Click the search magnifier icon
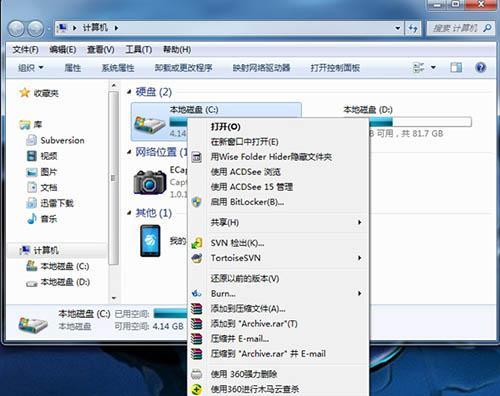500x396 pixels. 487,28
